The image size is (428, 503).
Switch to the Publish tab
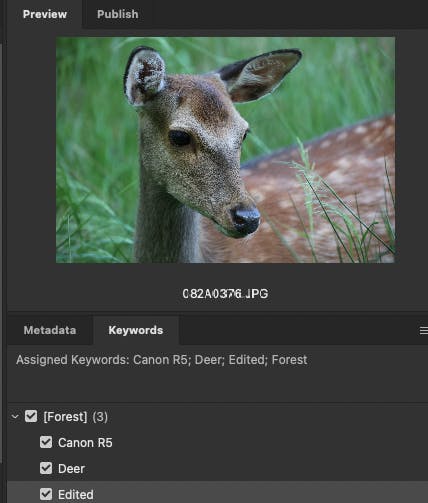click(117, 14)
